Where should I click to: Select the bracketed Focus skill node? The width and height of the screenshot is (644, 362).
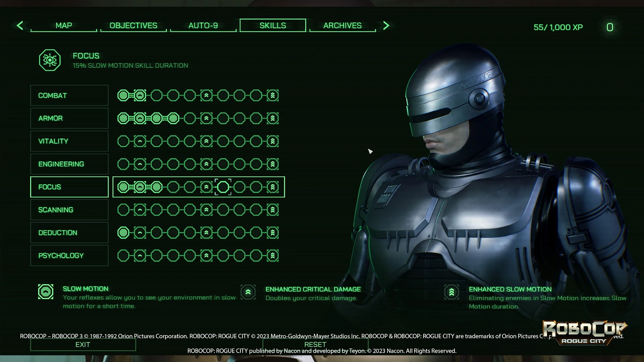point(223,187)
